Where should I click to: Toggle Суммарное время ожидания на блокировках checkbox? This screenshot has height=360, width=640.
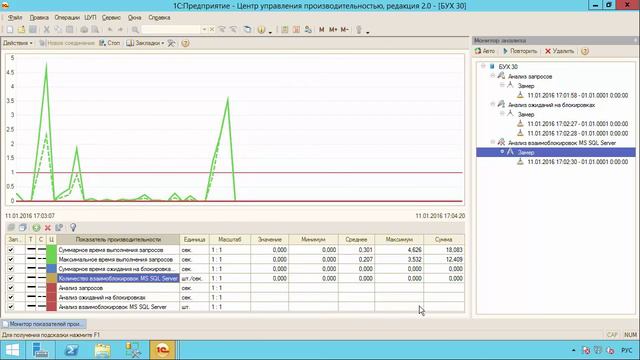pyautogui.click(x=11, y=269)
